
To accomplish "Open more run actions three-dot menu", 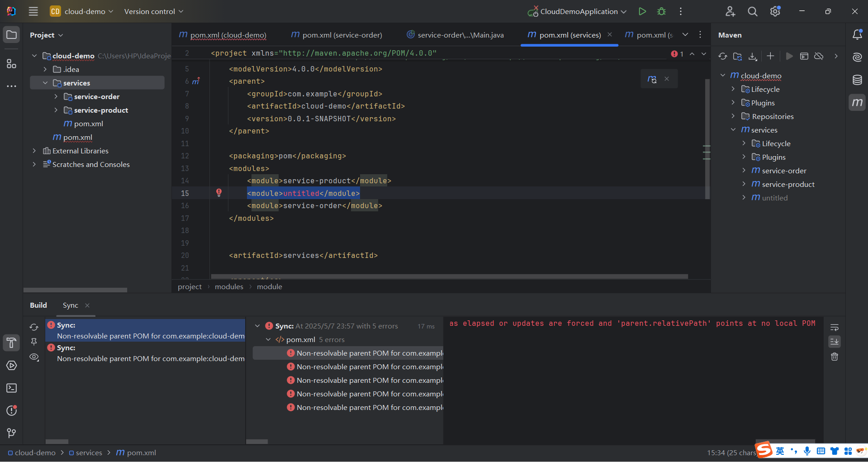I will pos(680,11).
